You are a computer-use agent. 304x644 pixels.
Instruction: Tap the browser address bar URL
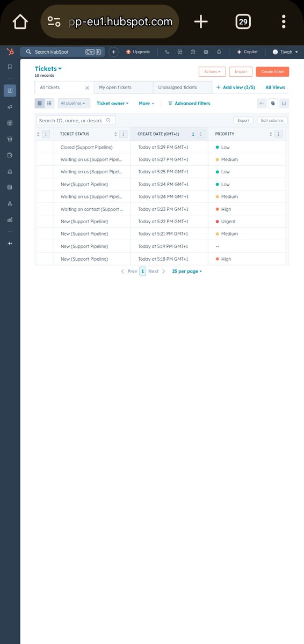point(110,21)
